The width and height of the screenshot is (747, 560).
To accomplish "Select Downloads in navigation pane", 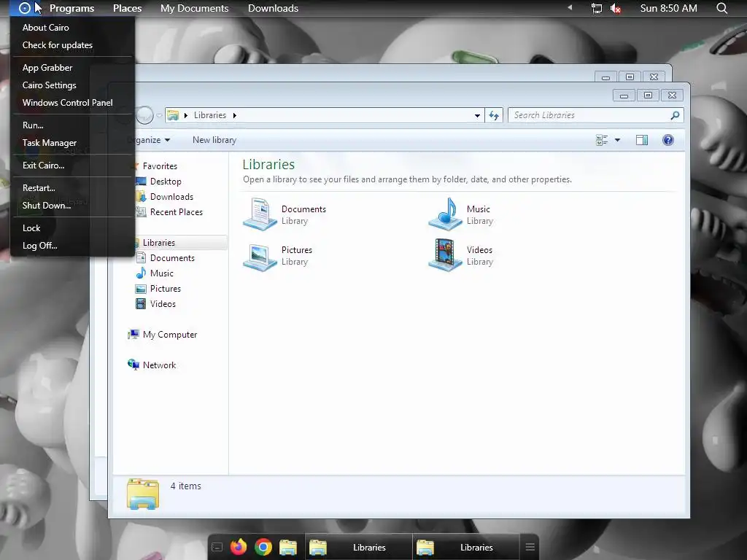I will tap(171, 197).
